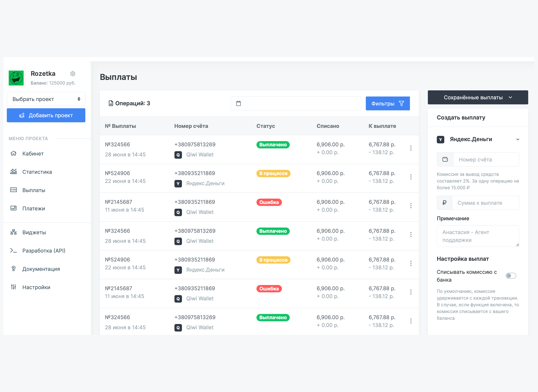The height and width of the screenshot is (392, 538).
Task: Open the Яндекс.Деньги payment method dropdown
Action: tap(478, 139)
